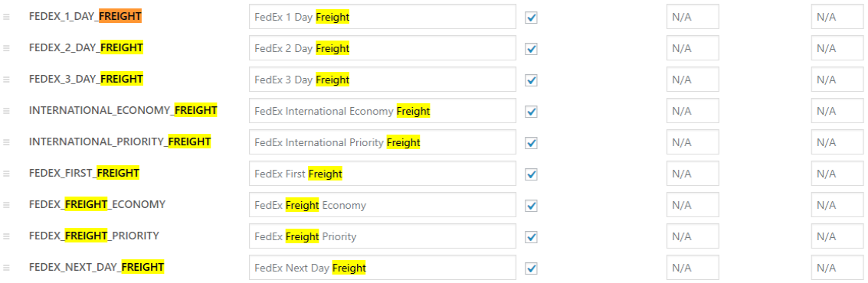
Task: Click the highlighted FEDEX_1_DAY_FREIGHT search match
Action: tap(120, 17)
